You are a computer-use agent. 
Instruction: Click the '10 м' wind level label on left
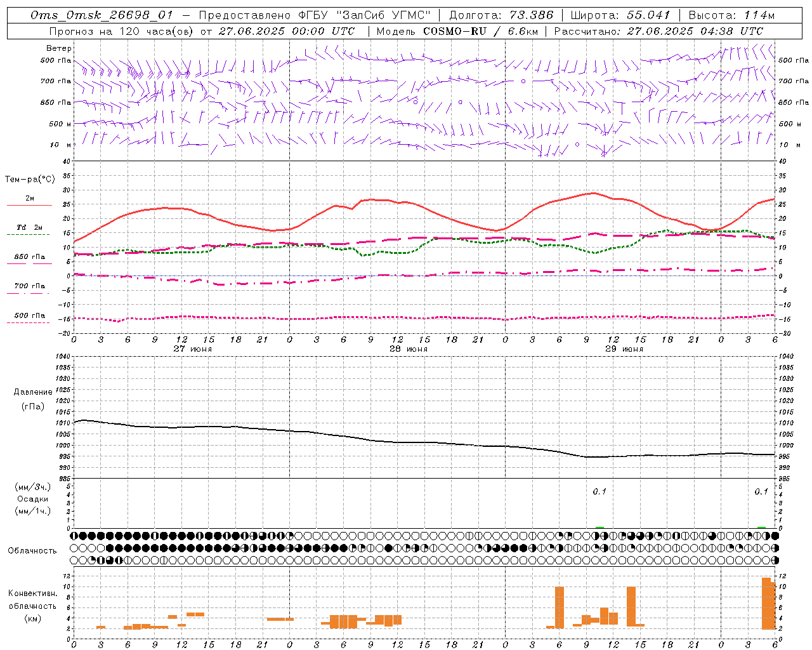(62, 145)
